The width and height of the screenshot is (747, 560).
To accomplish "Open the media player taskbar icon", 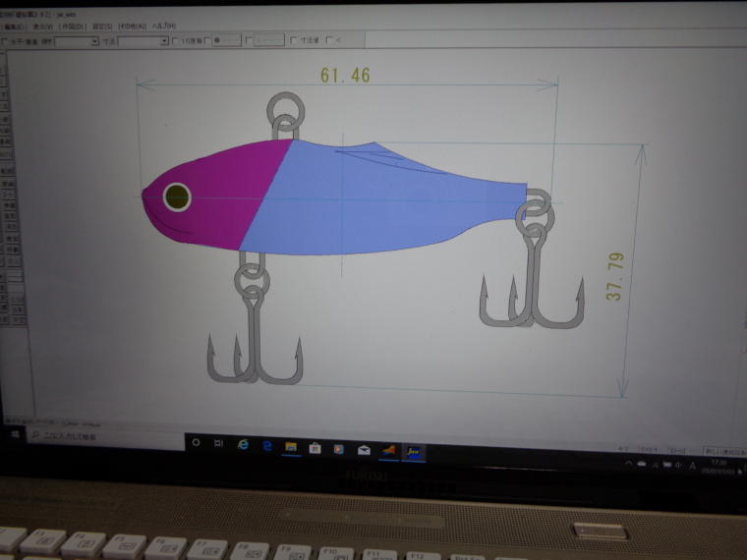I will 339,449.
